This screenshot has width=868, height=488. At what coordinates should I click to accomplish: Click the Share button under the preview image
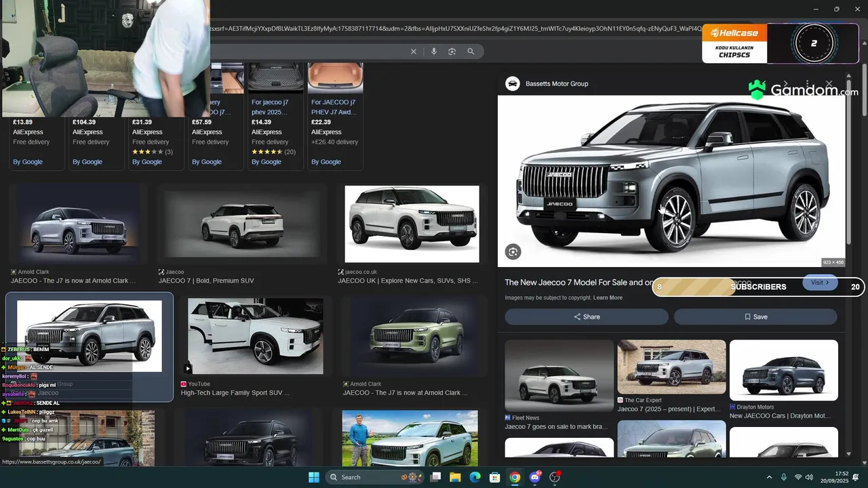click(587, 317)
